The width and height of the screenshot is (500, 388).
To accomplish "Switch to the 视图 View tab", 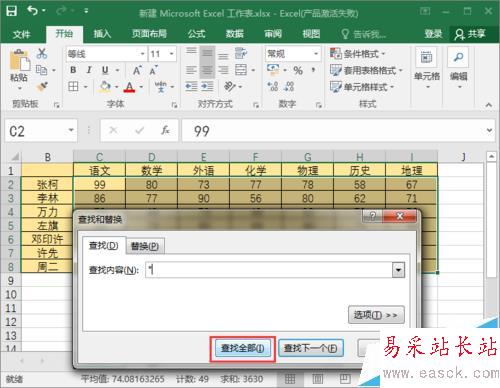I will [x=311, y=34].
